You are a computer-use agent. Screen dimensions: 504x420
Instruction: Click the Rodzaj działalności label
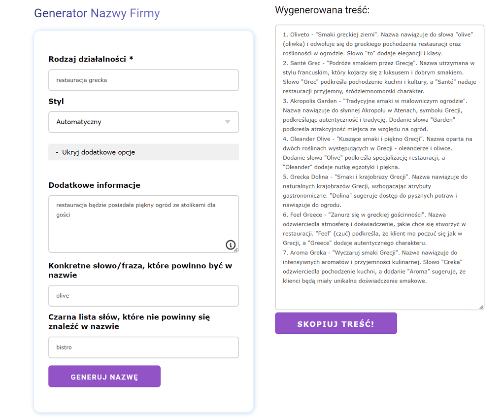click(x=91, y=59)
